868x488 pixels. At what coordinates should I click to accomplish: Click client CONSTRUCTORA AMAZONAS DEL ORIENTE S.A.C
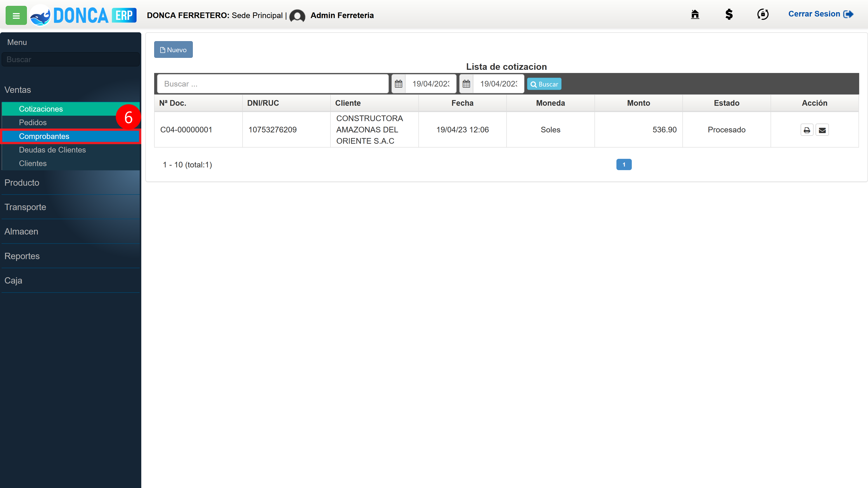pyautogui.click(x=370, y=130)
